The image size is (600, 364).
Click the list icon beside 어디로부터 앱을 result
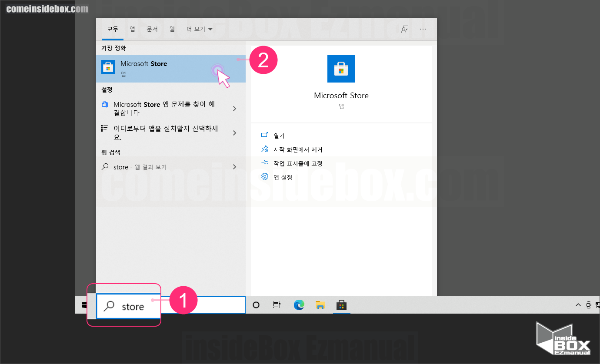click(x=104, y=129)
